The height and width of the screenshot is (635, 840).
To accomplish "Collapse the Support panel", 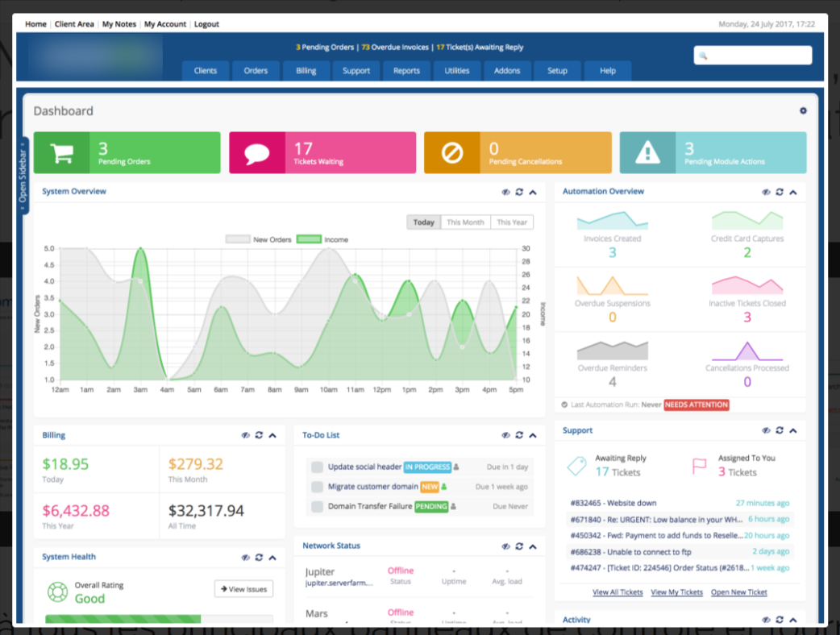I will (x=793, y=430).
